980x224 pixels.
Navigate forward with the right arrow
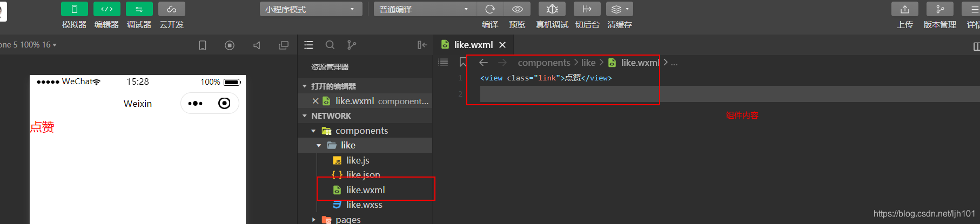pyautogui.click(x=502, y=63)
